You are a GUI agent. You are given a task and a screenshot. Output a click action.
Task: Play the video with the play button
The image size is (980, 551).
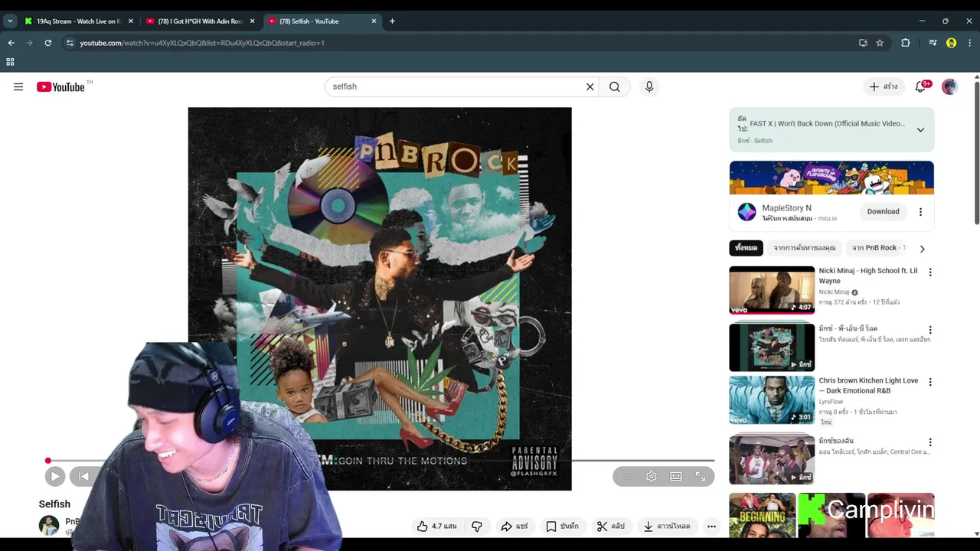55,476
